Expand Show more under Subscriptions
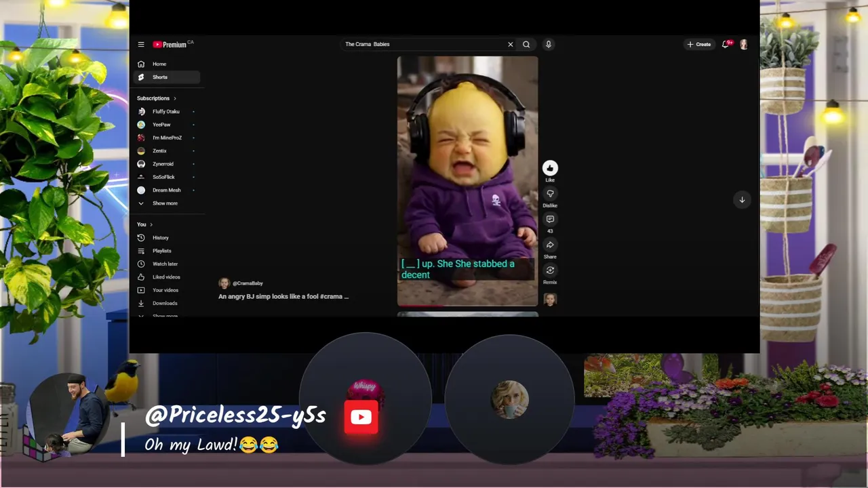This screenshot has width=868, height=488. pos(166,203)
